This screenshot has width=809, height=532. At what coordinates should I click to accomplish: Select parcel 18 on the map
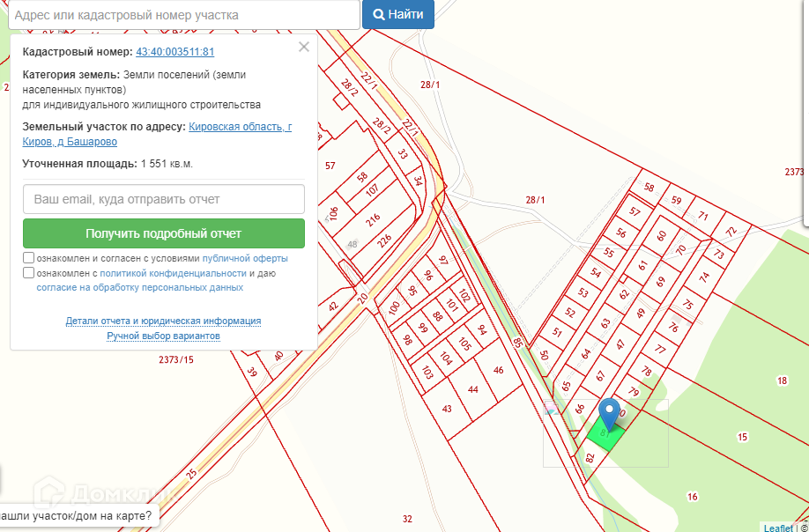[x=783, y=381]
